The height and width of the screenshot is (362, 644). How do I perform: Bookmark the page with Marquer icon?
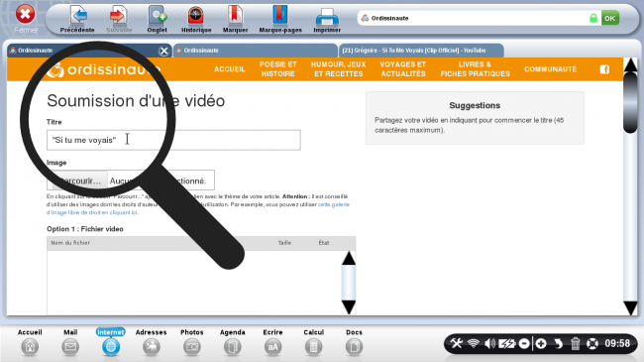point(235,16)
